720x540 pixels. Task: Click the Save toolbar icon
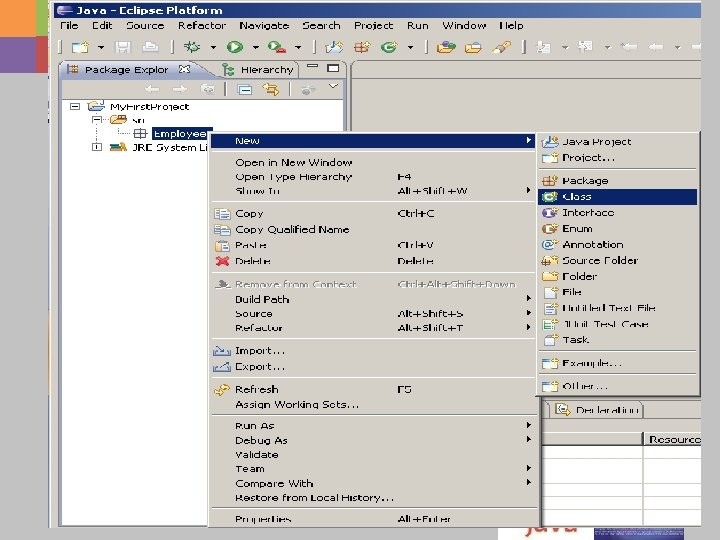[x=123, y=47]
